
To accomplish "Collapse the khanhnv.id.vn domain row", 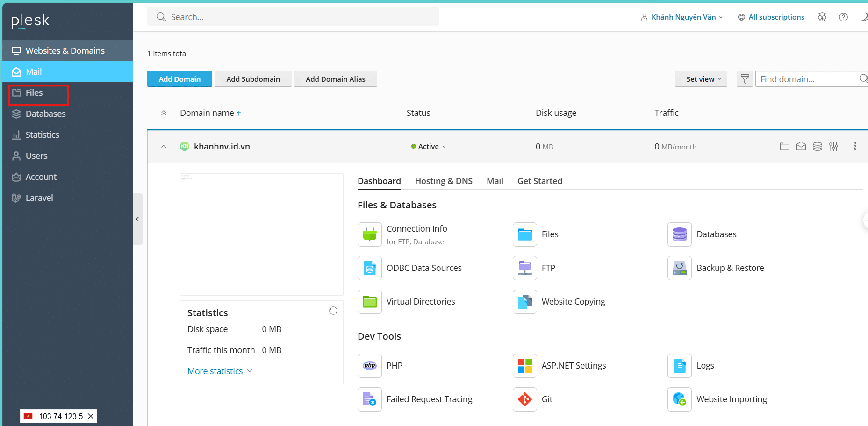I will [x=164, y=147].
